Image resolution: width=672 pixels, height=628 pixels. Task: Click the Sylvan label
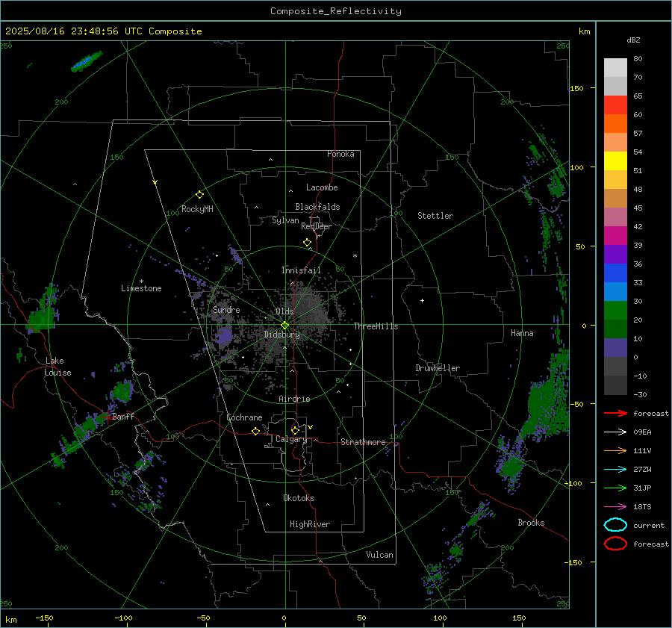click(x=285, y=221)
